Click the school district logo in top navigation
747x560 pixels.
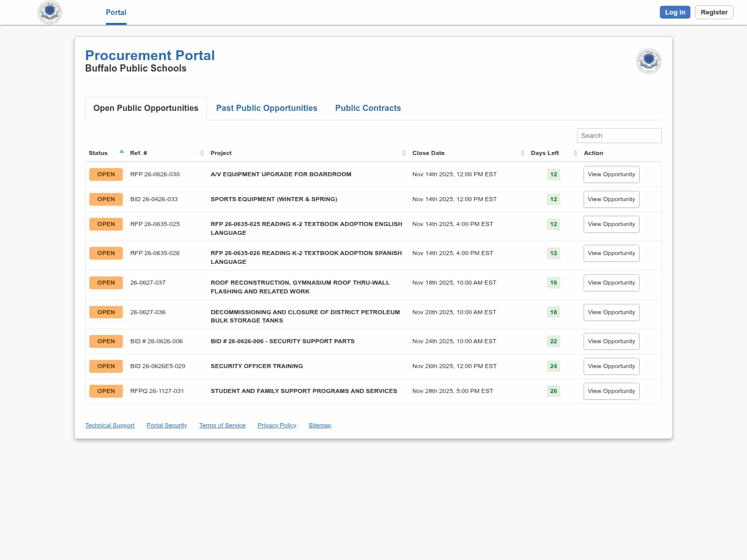[50, 12]
